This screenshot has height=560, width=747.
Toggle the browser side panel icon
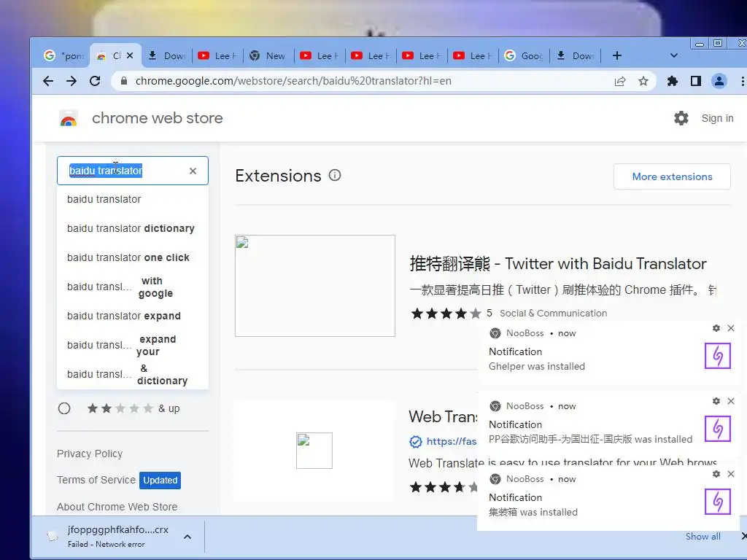click(695, 82)
